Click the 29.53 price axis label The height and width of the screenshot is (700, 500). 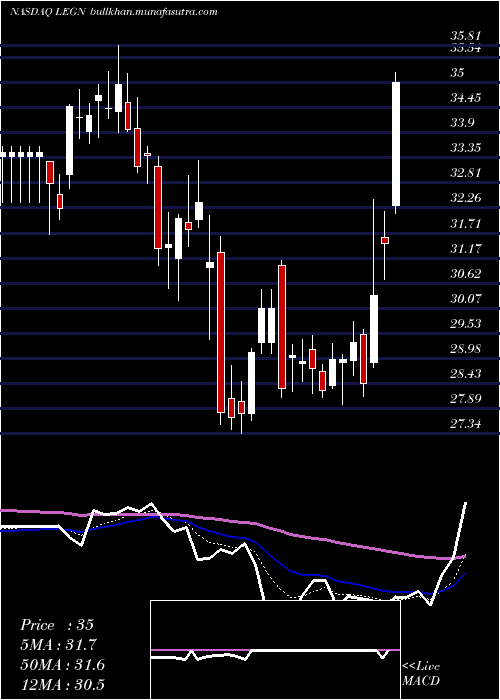tap(465, 323)
